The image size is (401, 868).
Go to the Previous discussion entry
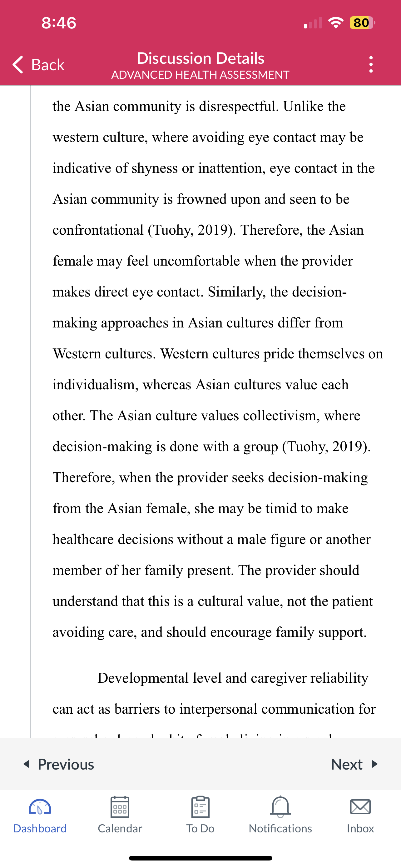(x=59, y=764)
